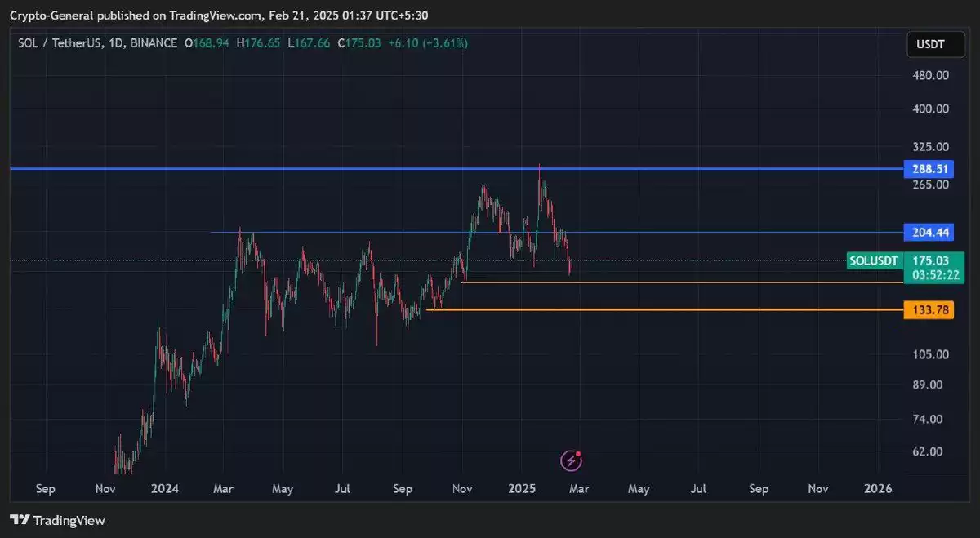Select the thick orange support line

[x=653, y=309]
